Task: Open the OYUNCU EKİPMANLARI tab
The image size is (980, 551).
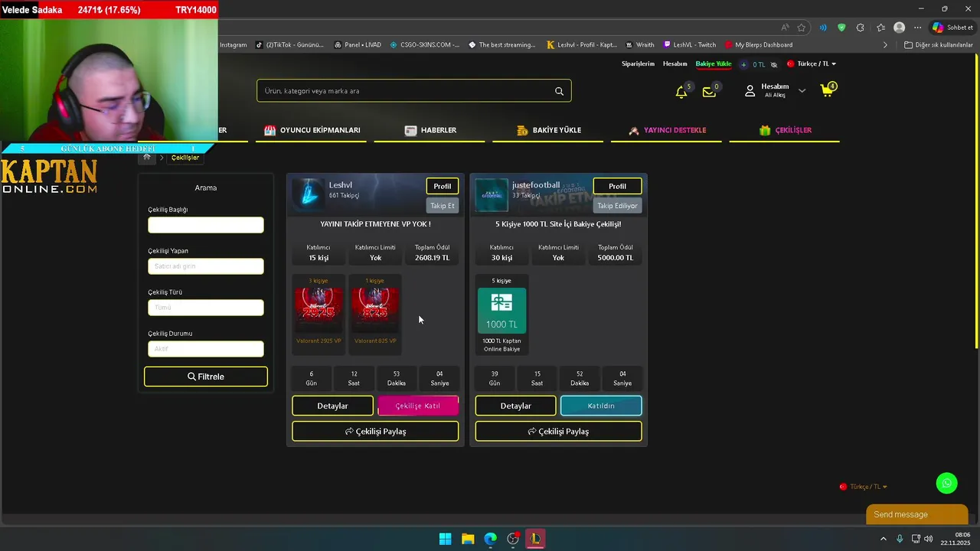Action: (x=312, y=130)
